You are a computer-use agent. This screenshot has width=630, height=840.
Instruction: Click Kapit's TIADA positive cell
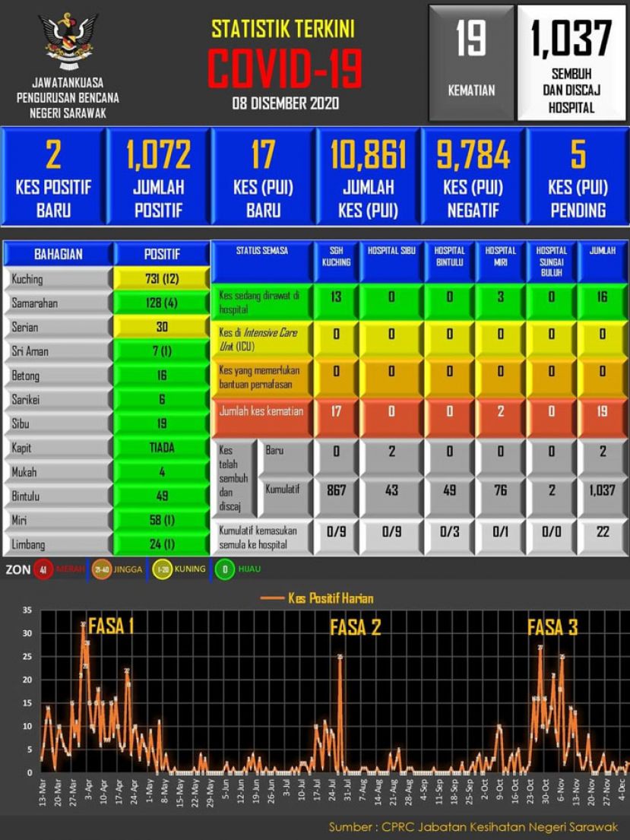160,448
